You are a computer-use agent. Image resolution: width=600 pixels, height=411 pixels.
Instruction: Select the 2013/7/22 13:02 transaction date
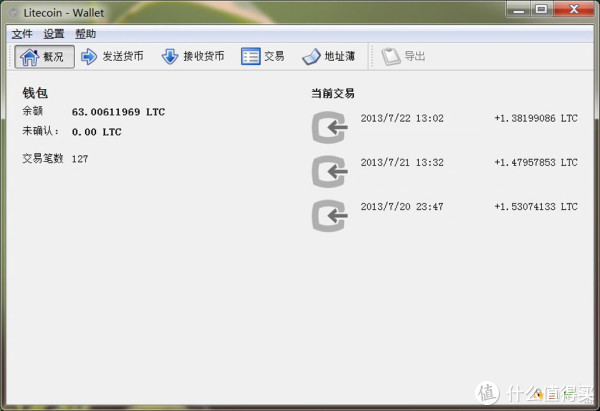coord(402,118)
